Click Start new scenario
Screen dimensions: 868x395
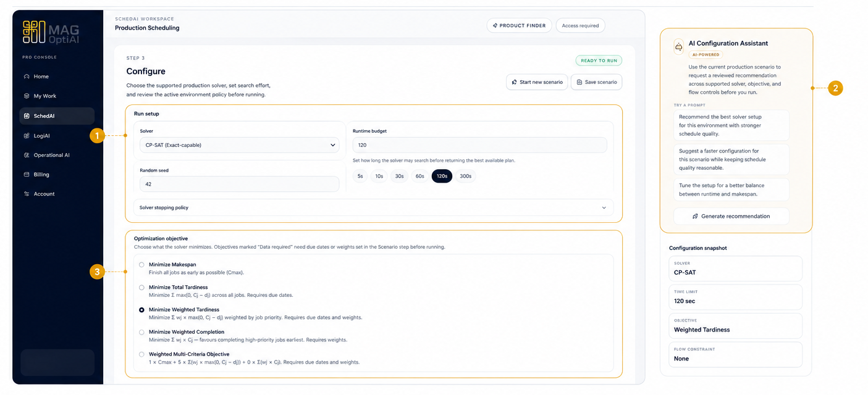536,82
